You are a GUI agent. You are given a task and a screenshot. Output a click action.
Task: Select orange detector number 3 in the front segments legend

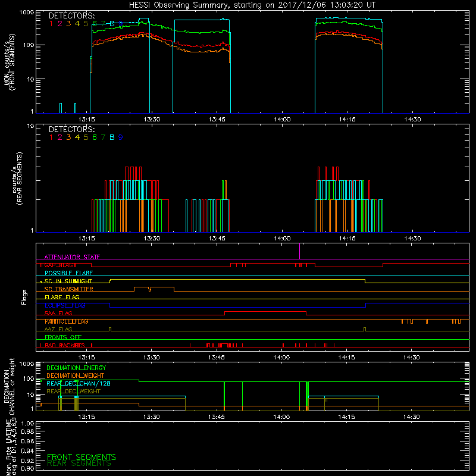(68, 24)
